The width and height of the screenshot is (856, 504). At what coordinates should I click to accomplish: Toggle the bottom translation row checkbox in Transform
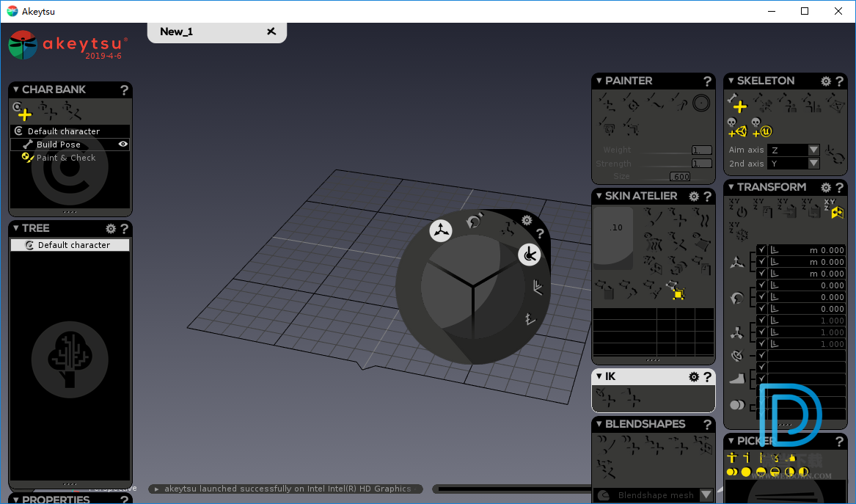click(762, 274)
